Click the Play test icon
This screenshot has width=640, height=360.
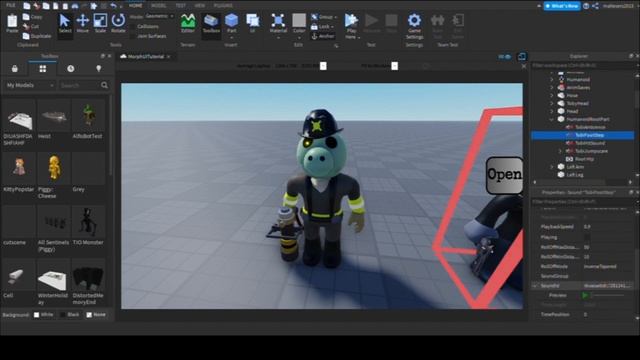[x=351, y=20]
